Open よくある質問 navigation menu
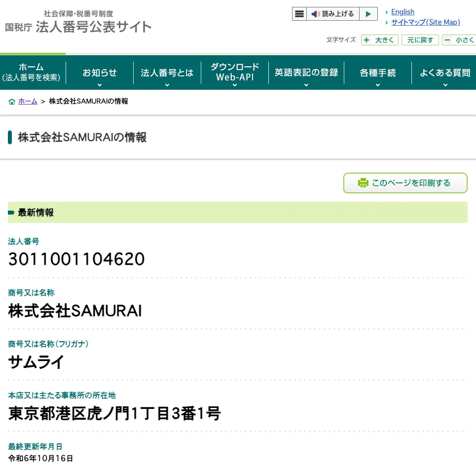Image resolution: width=476 pixels, height=471 pixels. pyautogui.click(x=445, y=73)
